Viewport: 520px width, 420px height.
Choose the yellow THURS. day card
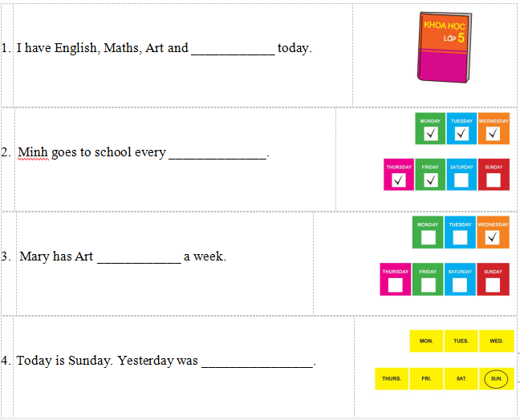(x=392, y=378)
